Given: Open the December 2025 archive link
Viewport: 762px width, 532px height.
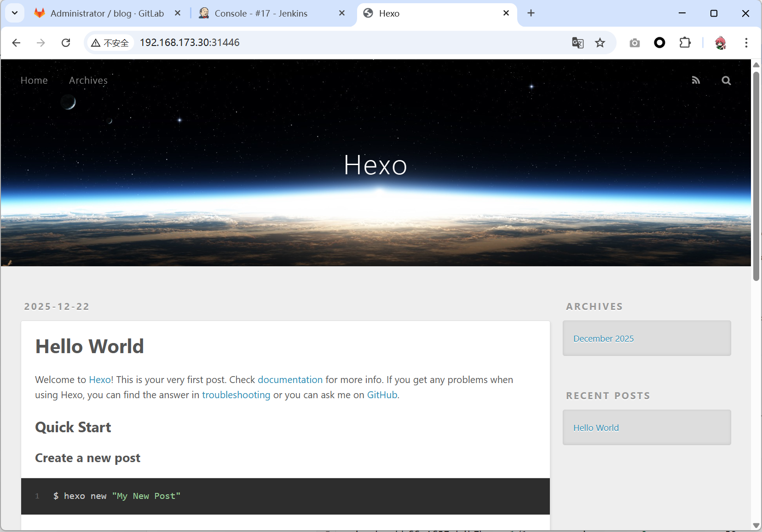Looking at the screenshot, I should coord(603,339).
